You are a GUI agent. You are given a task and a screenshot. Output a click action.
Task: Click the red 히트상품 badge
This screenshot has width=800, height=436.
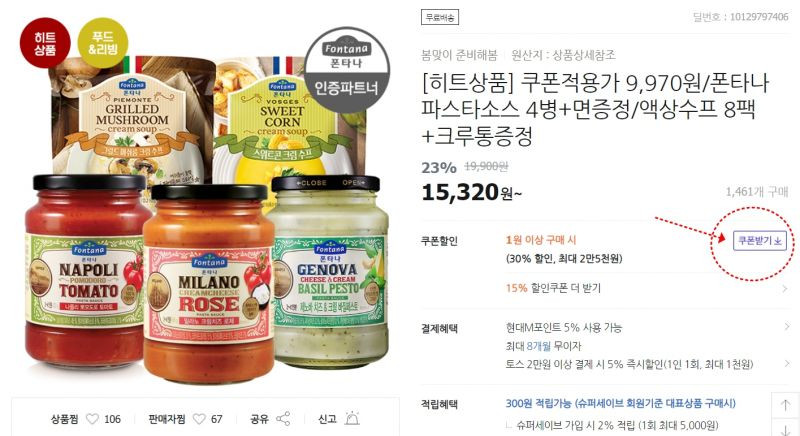pos(45,43)
